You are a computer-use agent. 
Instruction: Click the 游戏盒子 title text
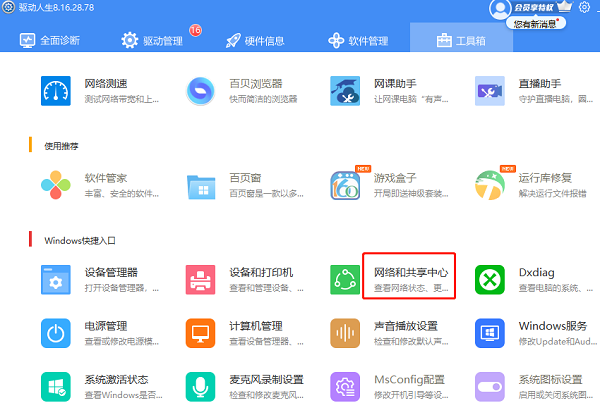pyautogui.click(x=395, y=178)
